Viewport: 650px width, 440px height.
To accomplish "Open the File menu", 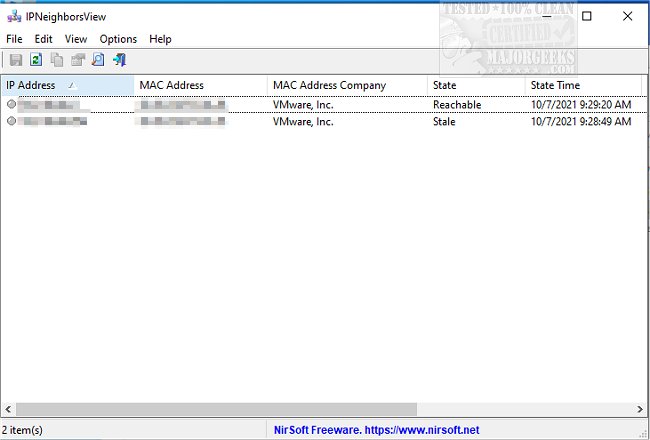I will coord(14,39).
